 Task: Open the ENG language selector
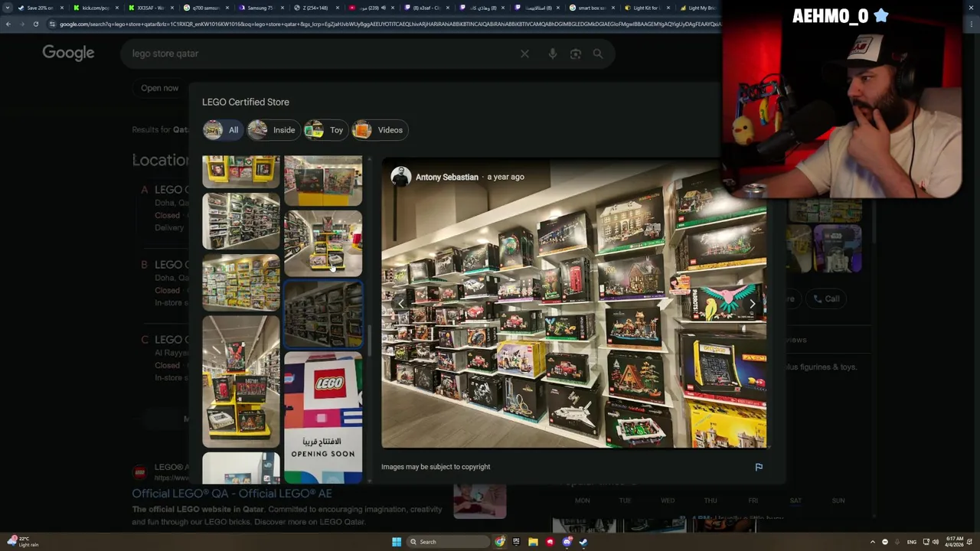tap(912, 542)
